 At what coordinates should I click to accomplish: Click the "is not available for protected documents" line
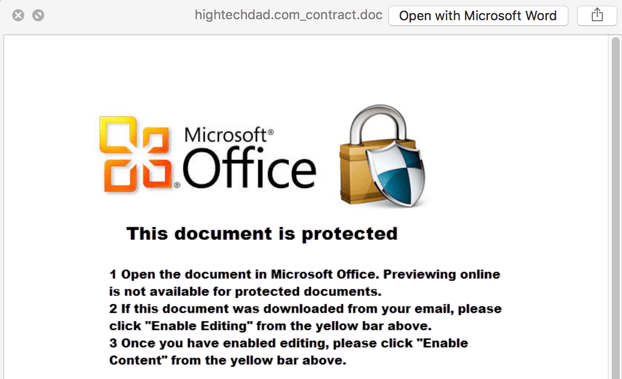tap(245, 292)
